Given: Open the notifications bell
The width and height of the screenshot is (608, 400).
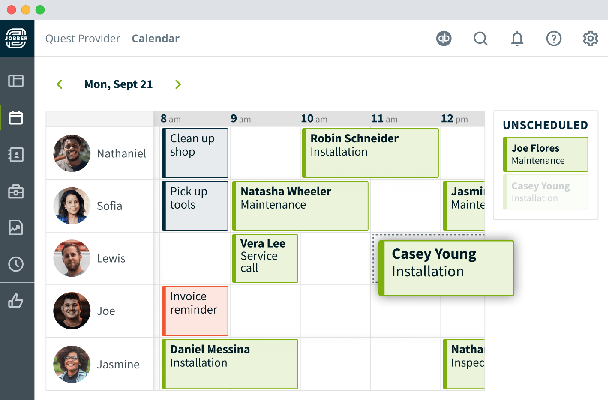Looking at the screenshot, I should pos(517,39).
